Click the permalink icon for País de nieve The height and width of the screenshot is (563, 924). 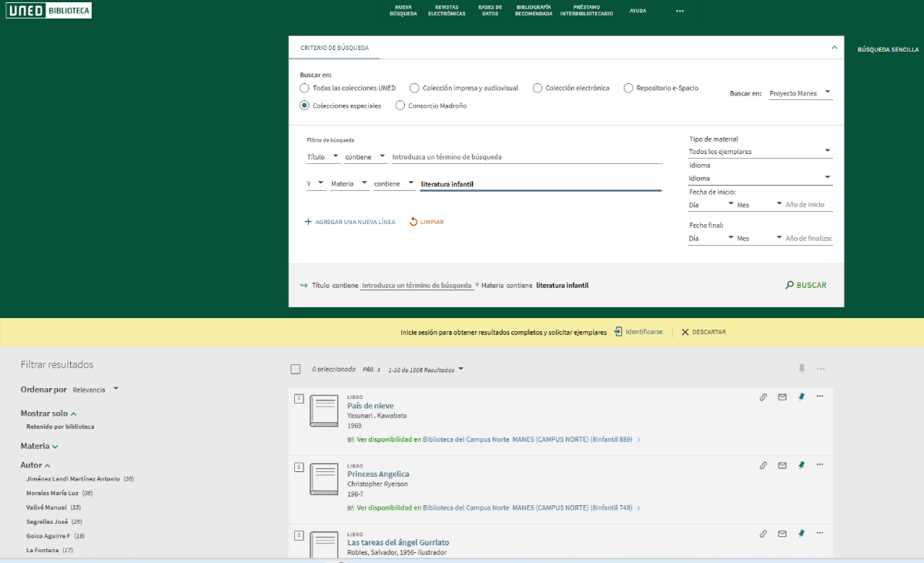pos(763,397)
